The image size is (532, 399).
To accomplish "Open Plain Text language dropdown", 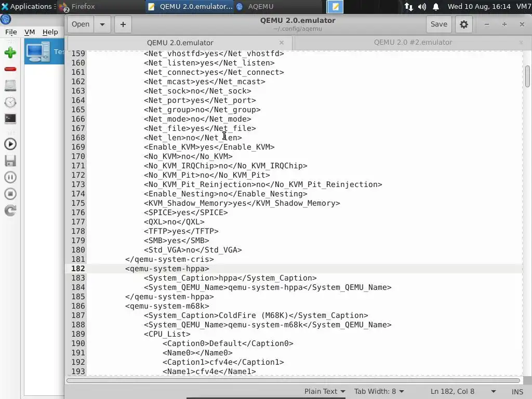I will coord(324,391).
